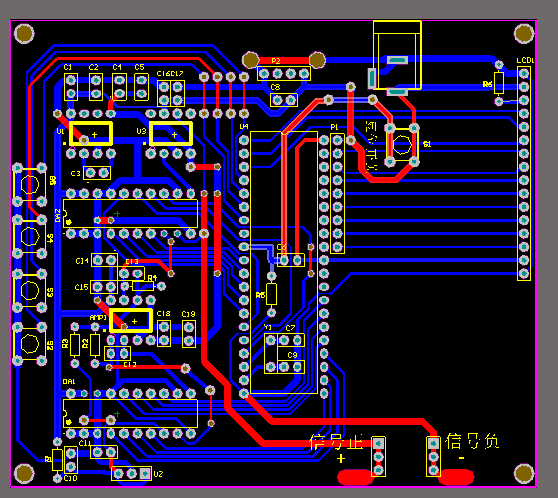Click the R3 resistor label

(x=65, y=344)
